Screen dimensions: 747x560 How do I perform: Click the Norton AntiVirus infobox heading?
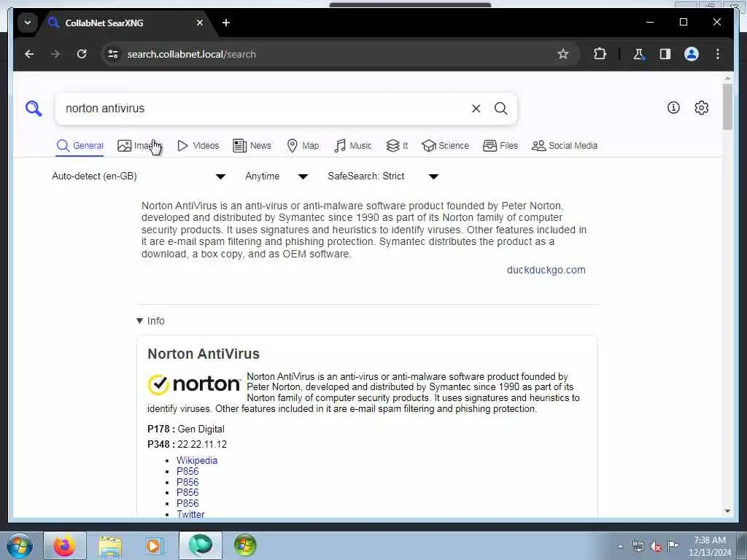tap(204, 354)
